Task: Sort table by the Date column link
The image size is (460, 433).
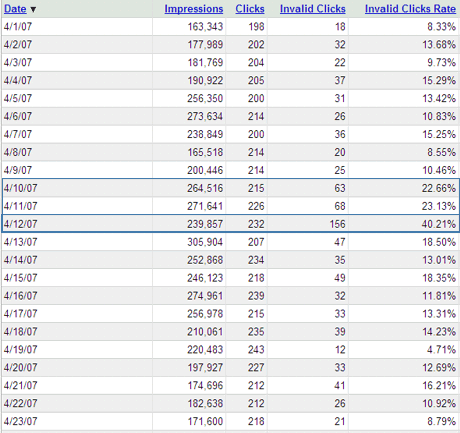Action: pyautogui.click(x=15, y=9)
